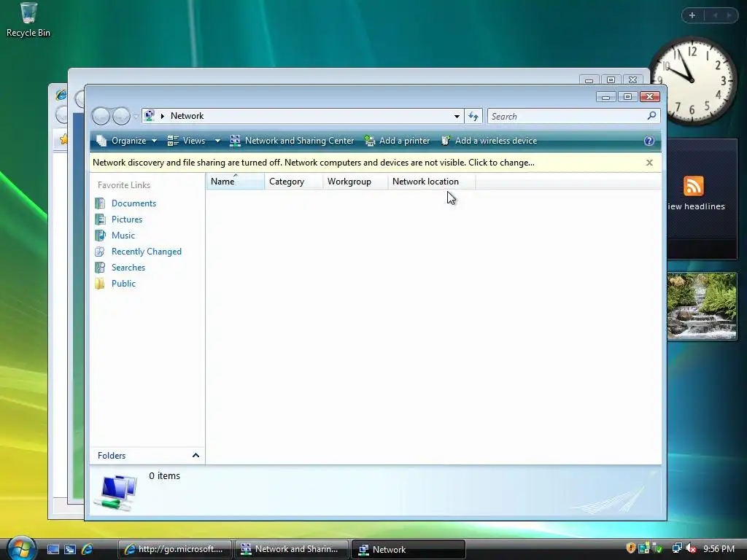Image resolution: width=747 pixels, height=560 pixels.
Task: Click the Network taskbar button
Action: [408, 550]
